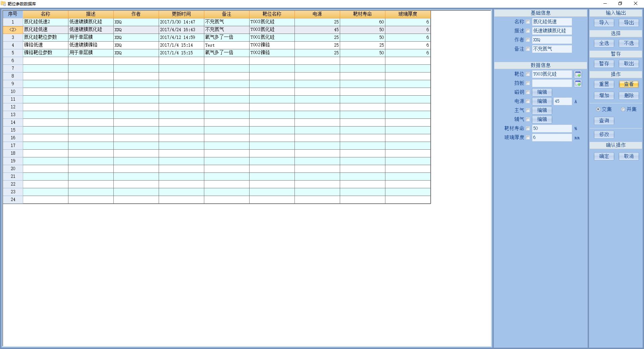Click the 导出 button
Screen dimensions: 644x349
tap(629, 23)
